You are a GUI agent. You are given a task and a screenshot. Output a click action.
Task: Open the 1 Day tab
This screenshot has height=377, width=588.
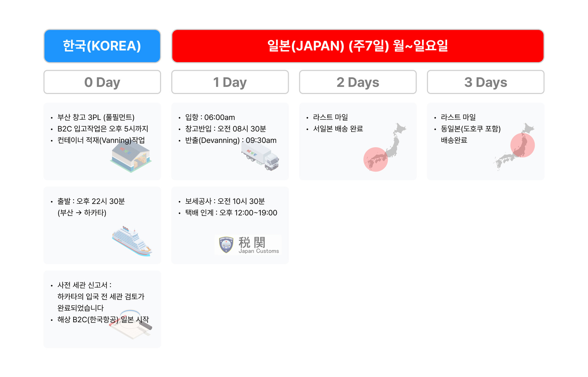point(230,82)
